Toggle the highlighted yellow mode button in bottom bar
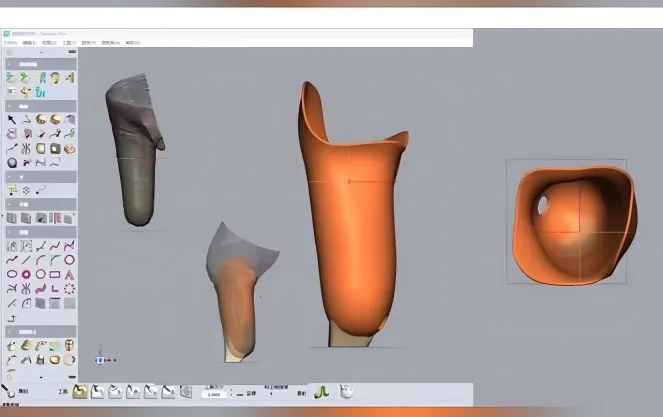The image size is (663, 417). pos(80,392)
